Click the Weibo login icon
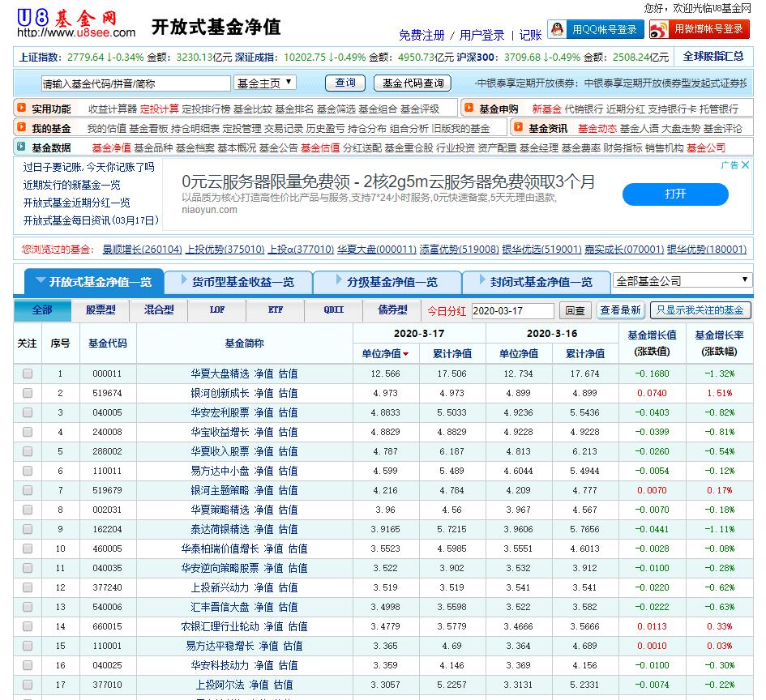 pos(659,29)
